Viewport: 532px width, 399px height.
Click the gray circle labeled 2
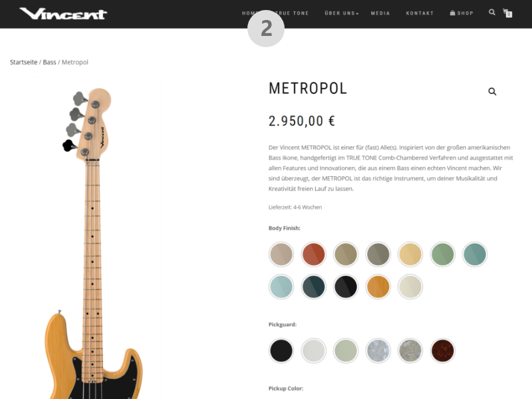coord(266,29)
